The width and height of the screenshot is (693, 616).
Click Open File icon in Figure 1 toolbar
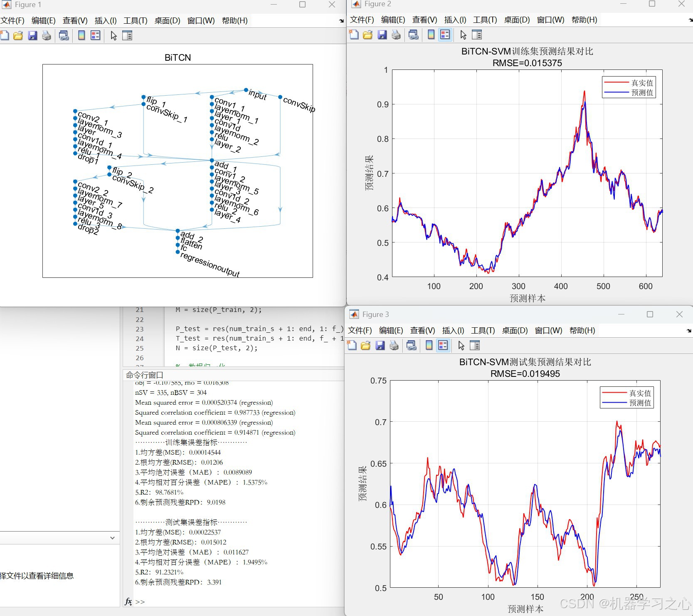coord(18,36)
